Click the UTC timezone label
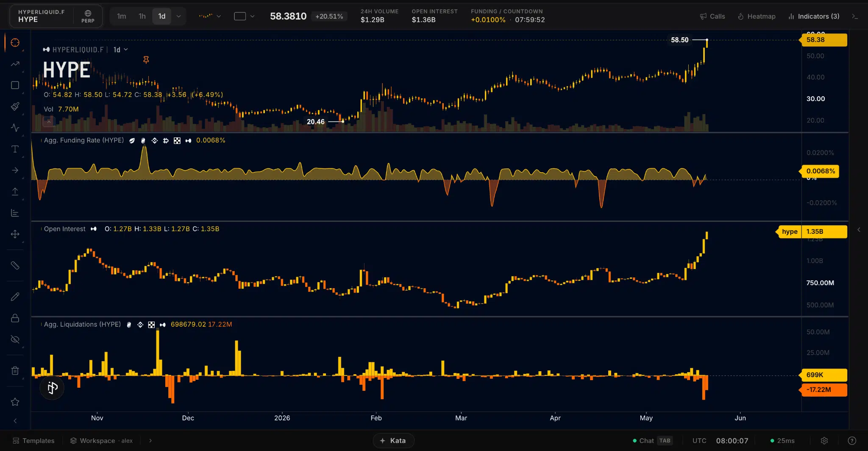Image resolution: width=868 pixels, height=451 pixels. pyautogui.click(x=699, y=441)
